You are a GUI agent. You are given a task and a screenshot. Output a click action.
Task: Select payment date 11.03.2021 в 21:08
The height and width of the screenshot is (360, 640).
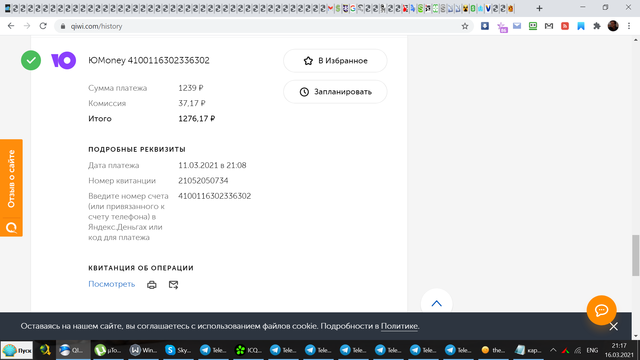[212, 165]
